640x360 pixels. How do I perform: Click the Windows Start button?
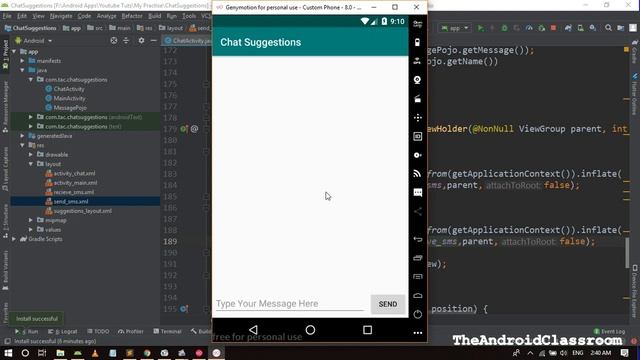coord(8,353)
